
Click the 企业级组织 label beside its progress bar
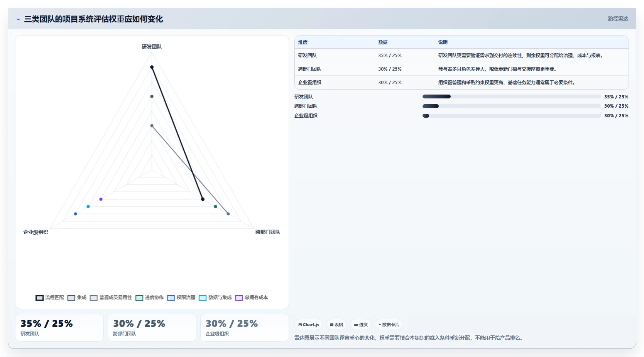pos(306,116)
